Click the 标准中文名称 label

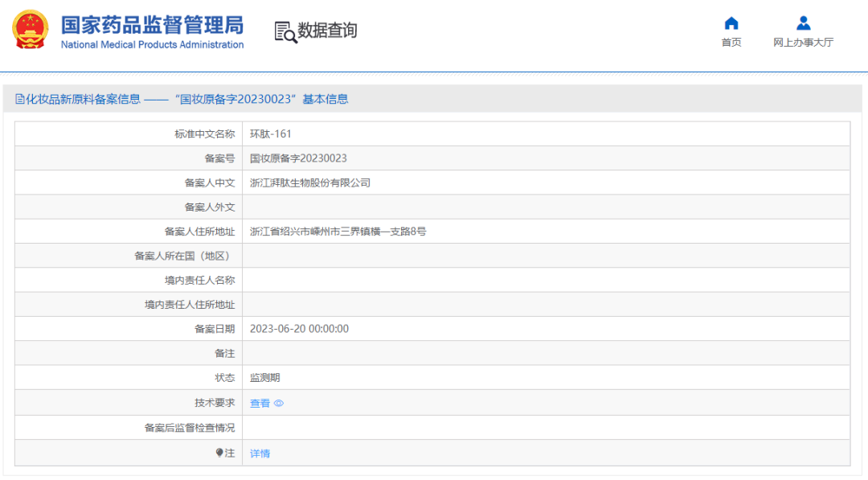(x=205, y=134)
